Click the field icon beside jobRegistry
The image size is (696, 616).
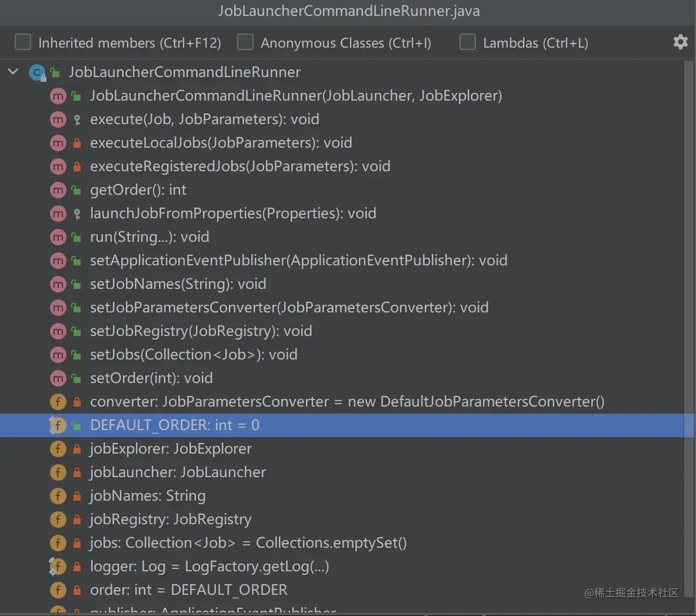pyautogui.click(x=58, y=520)
